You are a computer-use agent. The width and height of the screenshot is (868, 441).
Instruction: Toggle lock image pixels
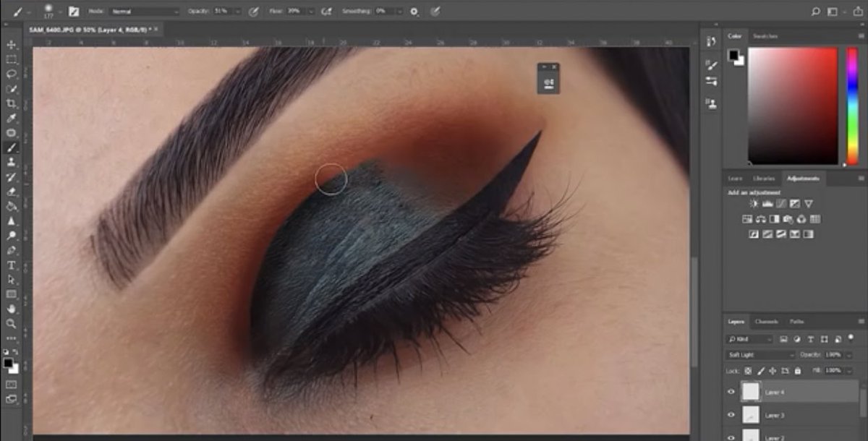pos(760,370)
